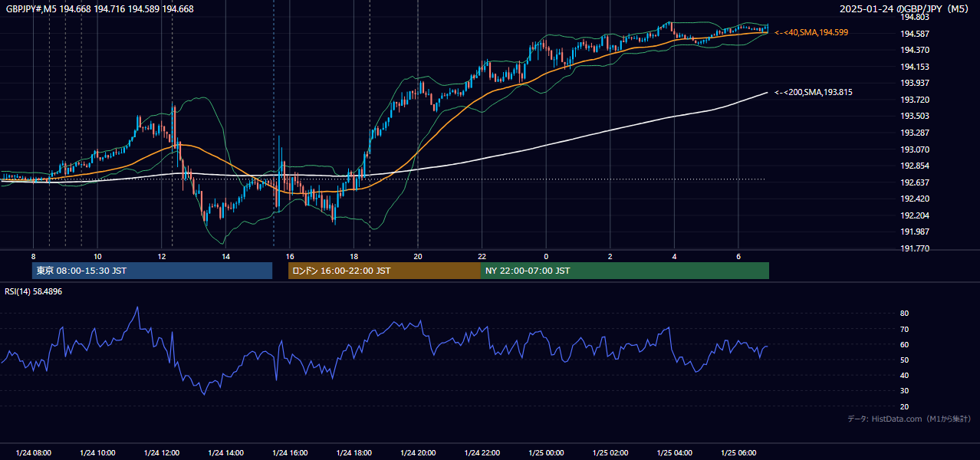Screen dimensions: 980x460
Task: Click the '1/24 12:00' date label
Action: (161, 453)
